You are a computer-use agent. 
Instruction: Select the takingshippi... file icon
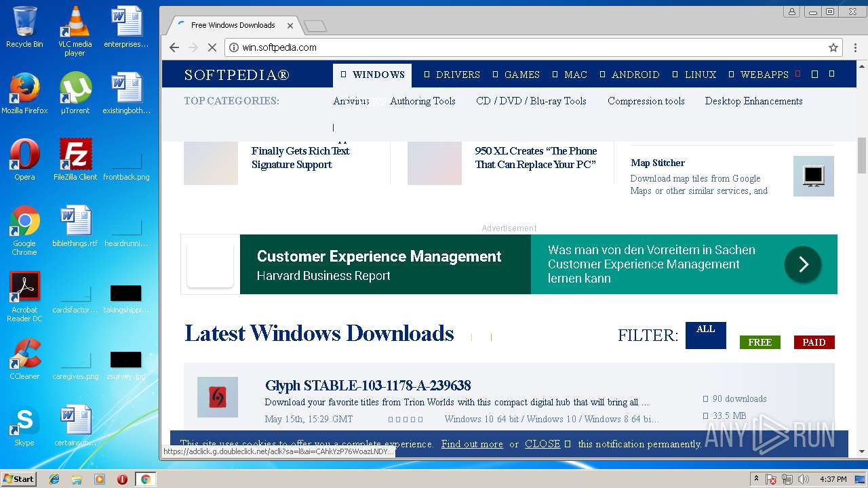point(126,299)
